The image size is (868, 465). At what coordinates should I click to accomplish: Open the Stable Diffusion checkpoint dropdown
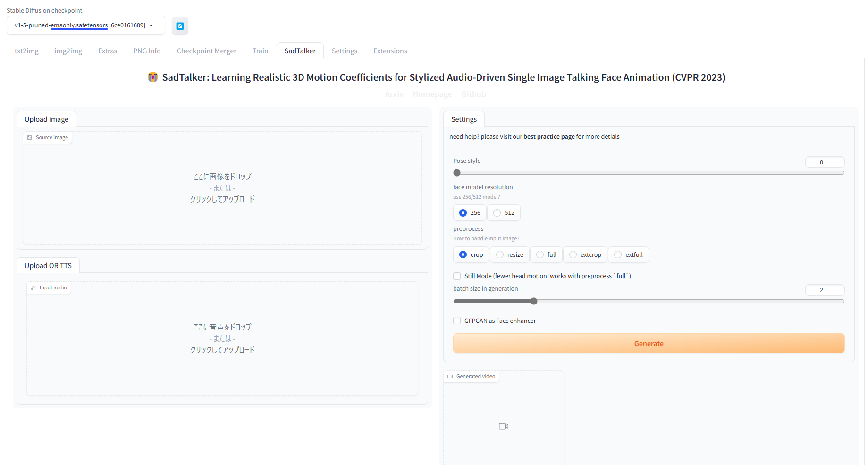(x=86, y=25)
